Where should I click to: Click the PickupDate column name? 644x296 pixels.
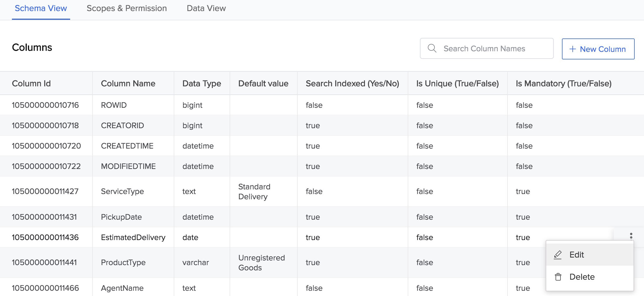pyautogui.click(x=121, y=217)
